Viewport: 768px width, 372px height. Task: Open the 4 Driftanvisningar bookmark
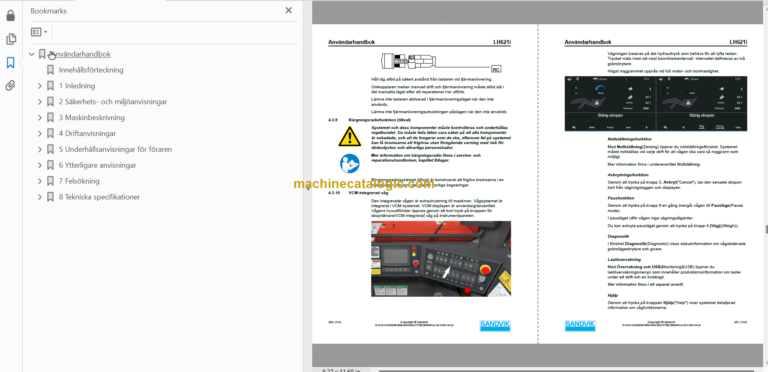(87, 134)
